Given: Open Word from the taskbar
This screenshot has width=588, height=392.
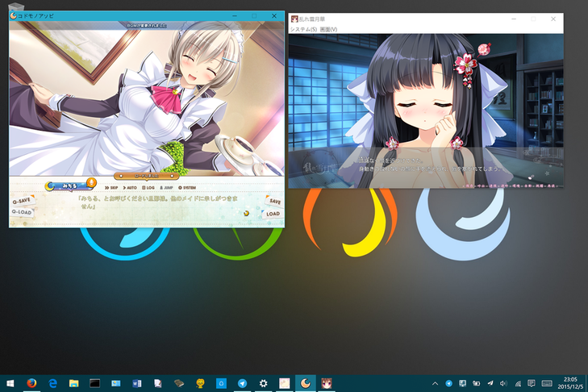Looking at the screenshot, I should [x=136, y=383].
